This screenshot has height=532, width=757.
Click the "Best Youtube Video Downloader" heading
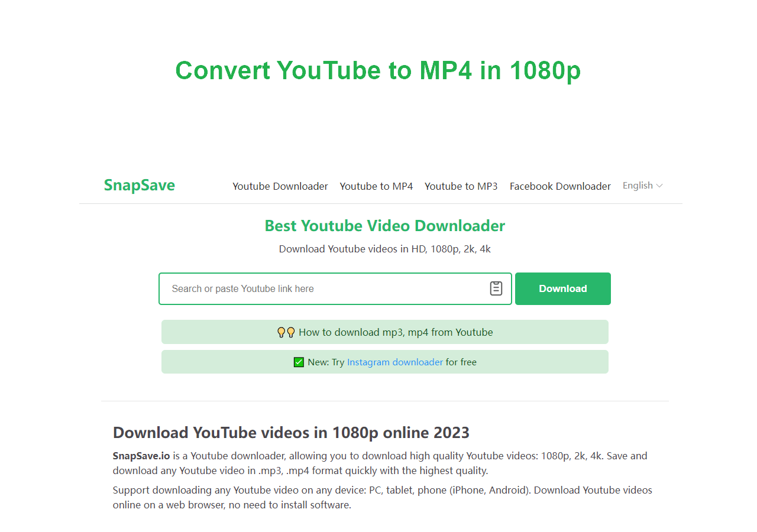click(x=385, y=226)
